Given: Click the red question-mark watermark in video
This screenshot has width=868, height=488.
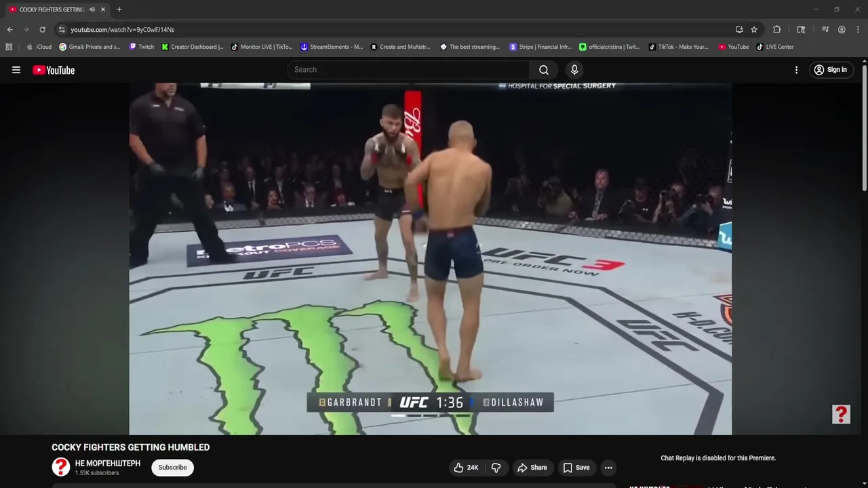Looking at the screenshot, I should pos(841,414).
